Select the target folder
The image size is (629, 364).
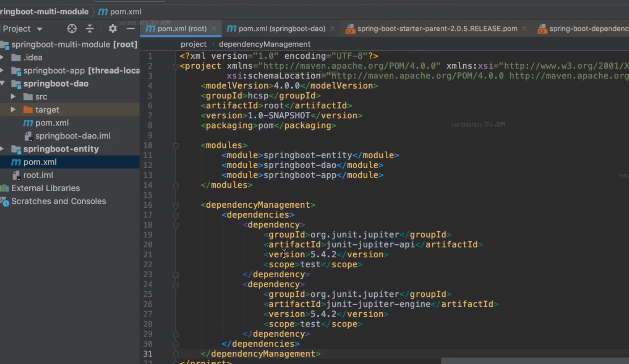pyautogui.click(x=47, y=110)
